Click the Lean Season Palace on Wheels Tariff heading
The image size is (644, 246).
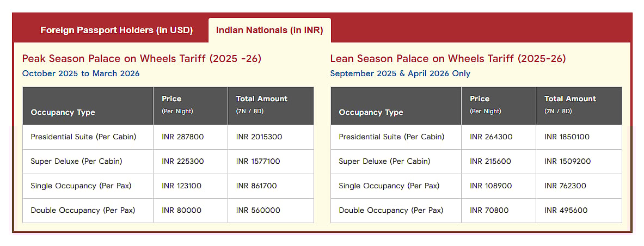(x=448, y=59)
